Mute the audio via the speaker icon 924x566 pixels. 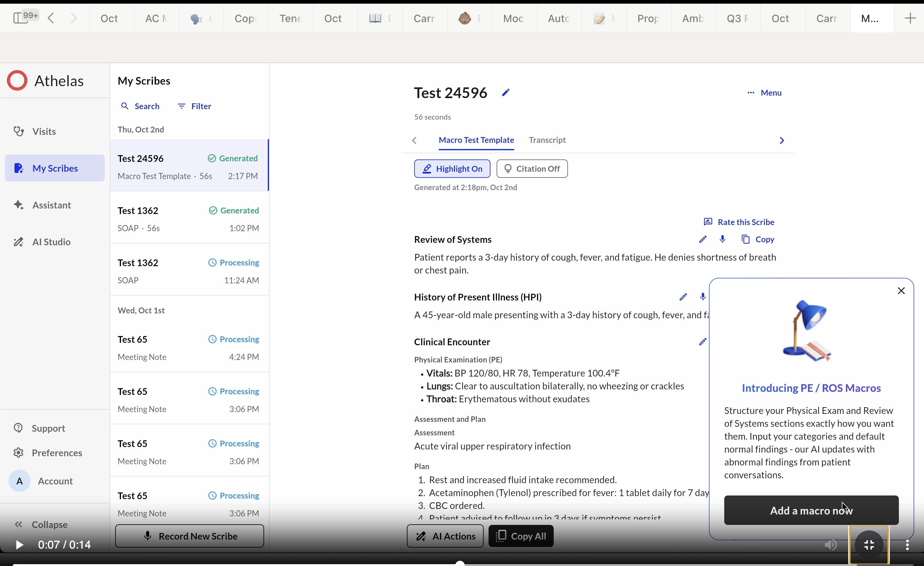pos(831,545)
